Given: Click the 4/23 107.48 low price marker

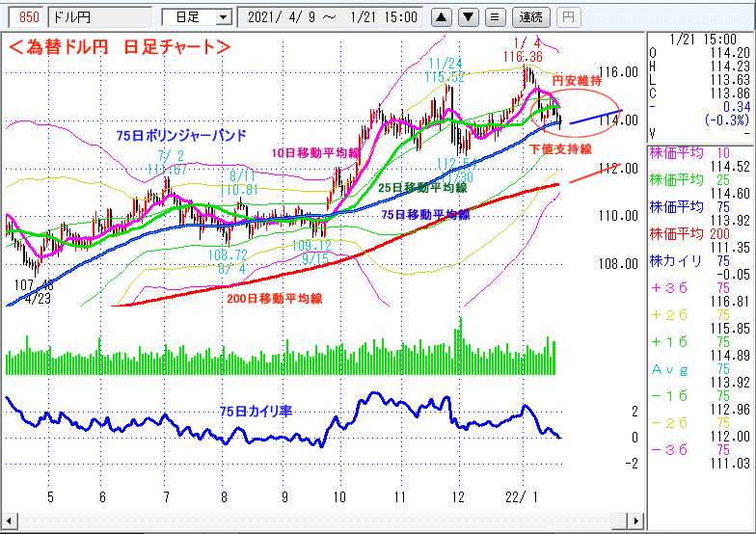Looking at the screenshot, I should (34, 292).
